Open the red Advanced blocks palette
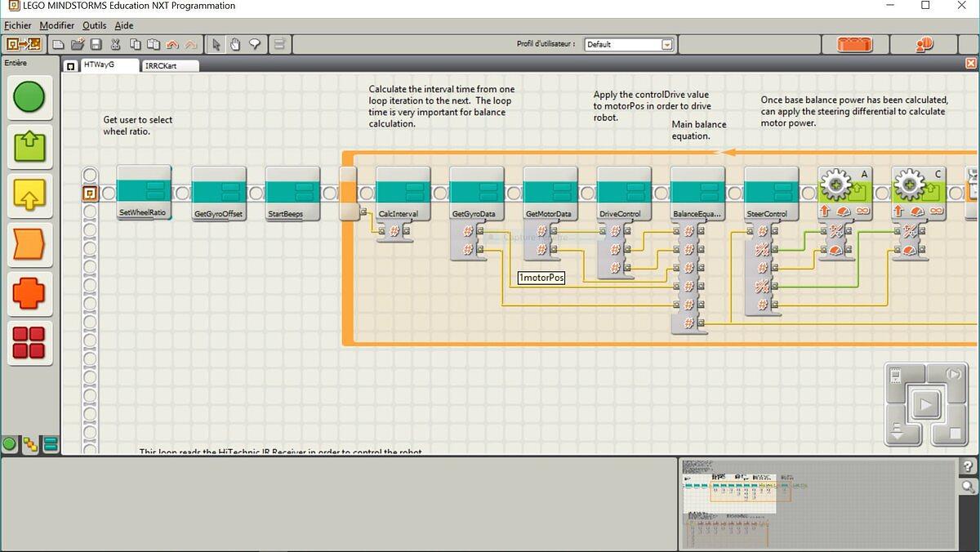 [x=29, y=342]
